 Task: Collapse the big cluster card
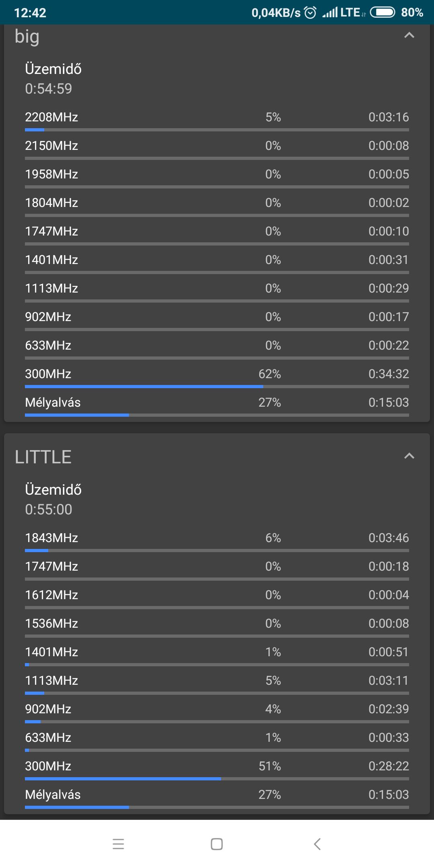point(409,35)
